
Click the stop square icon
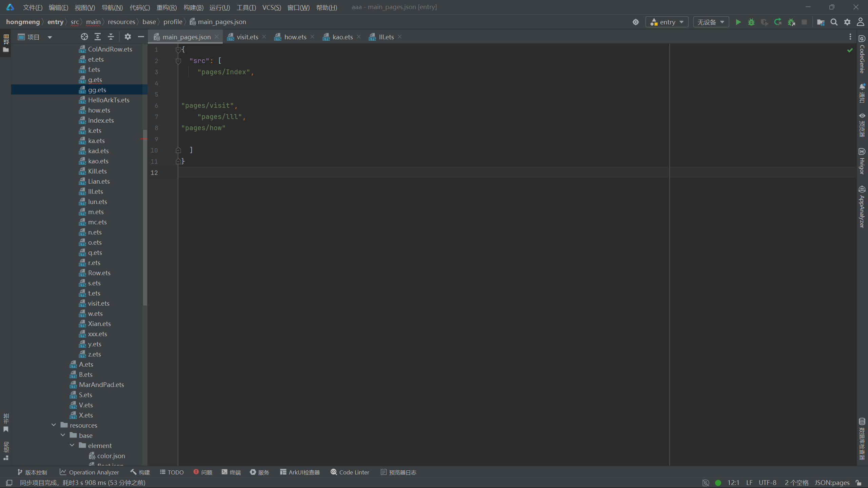pos(804,22)
